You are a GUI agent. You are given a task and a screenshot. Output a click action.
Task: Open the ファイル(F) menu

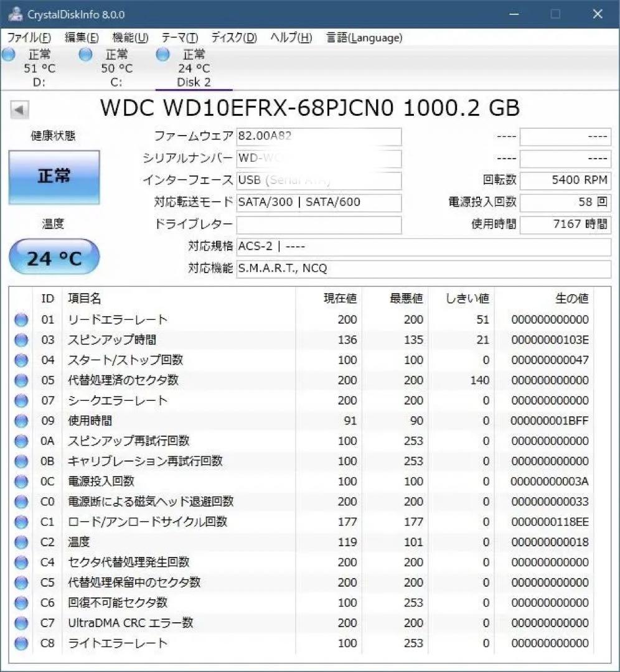pyautogui.click(x=29, y=38)
